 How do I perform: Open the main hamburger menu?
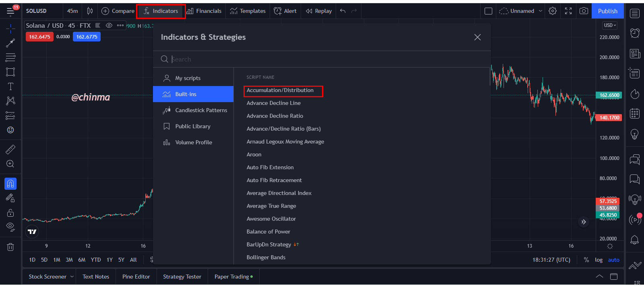click(10, 11)
